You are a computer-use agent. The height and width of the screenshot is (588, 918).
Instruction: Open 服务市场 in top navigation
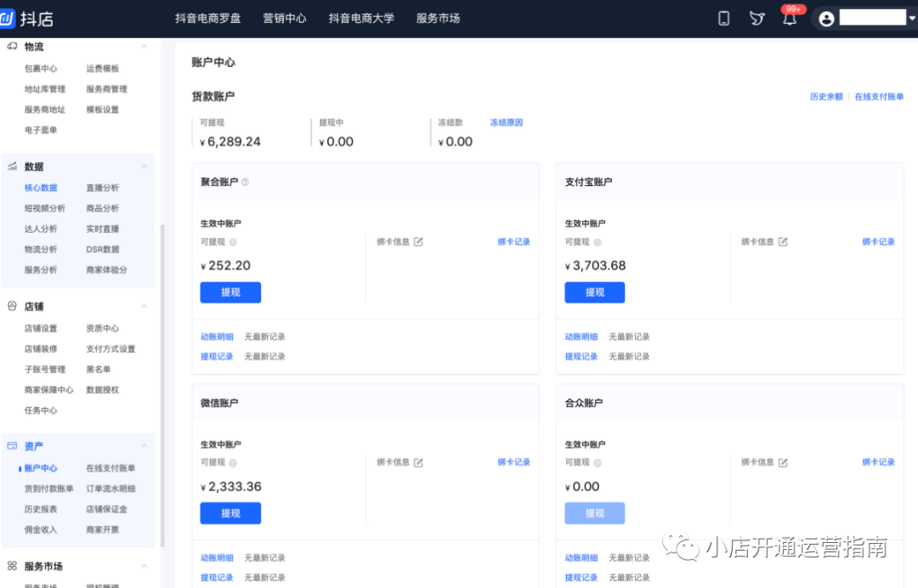[438, 19]
